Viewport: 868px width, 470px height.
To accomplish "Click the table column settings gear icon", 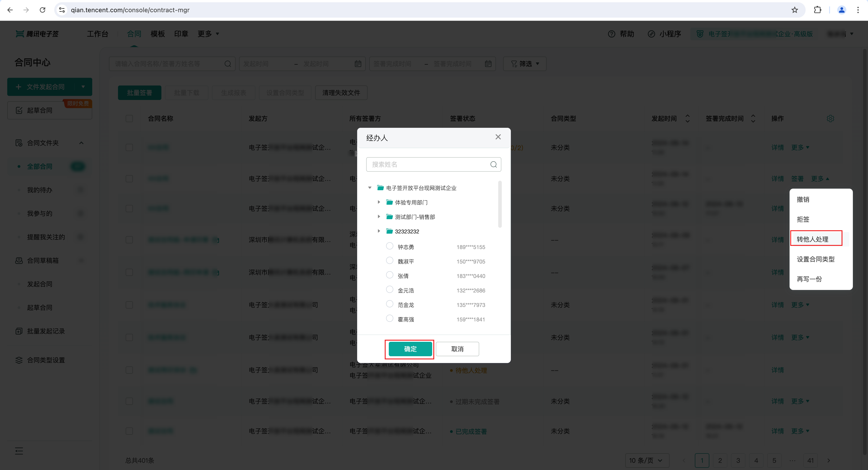I will pos(830,119).
